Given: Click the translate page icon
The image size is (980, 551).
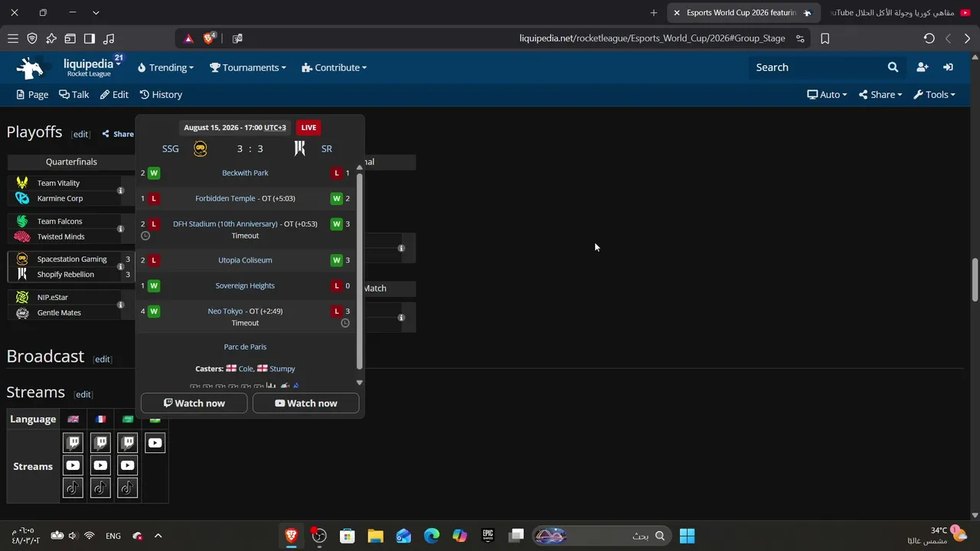Looking at the screenshot, I should 237,38.
